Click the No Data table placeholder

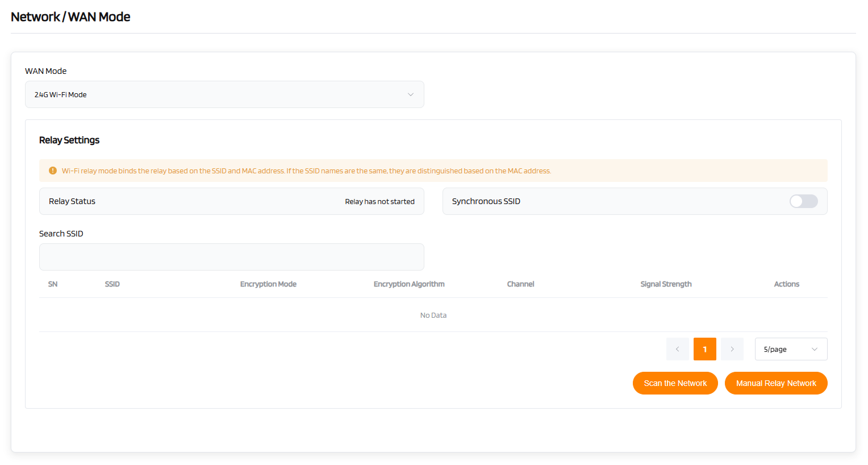pyautogui.click(x=433, y=315)
